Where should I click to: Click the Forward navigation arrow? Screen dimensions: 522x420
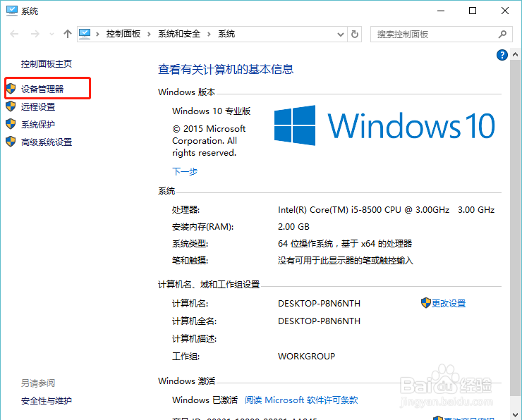click(x=35, y=34)
